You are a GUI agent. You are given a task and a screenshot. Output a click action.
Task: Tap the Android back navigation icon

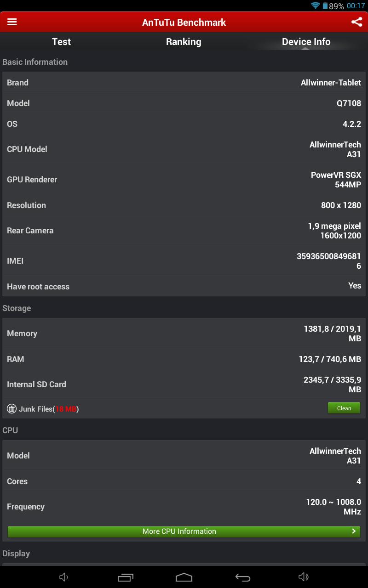pyautogui.click(x=243, y=577)
